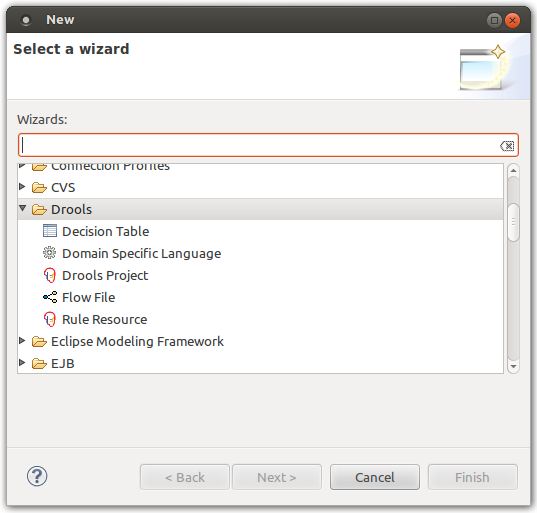
Task: Click the Domain Specific Language gear icon
Action: [50, 253]
